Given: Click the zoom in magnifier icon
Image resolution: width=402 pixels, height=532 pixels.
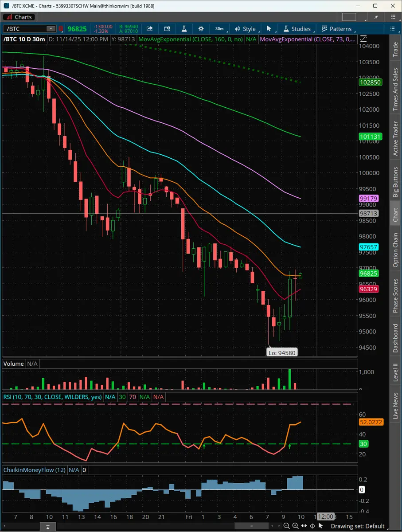Looking at the screenshot, I should pos(295,526).
